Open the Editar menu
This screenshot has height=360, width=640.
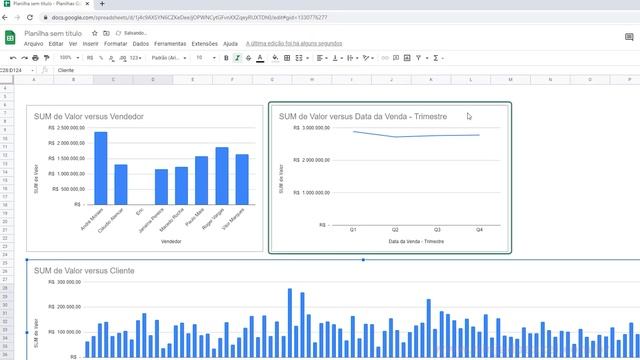[56, 44]
